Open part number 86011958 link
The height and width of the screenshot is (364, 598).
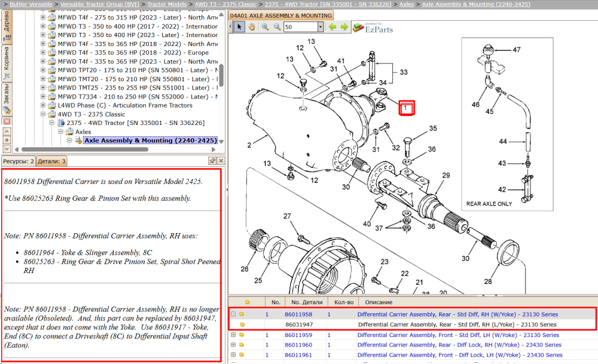click(298, 314)
